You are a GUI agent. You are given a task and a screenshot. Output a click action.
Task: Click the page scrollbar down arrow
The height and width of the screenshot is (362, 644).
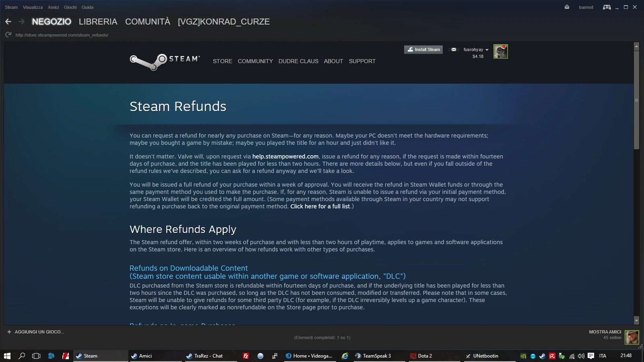coord(636,321)
